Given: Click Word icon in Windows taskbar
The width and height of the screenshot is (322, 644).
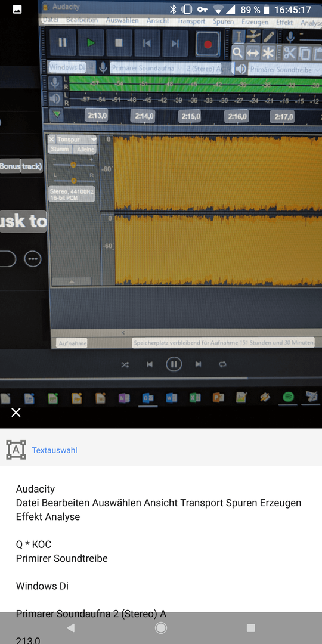Looking at the screenshot, I should point(171,398).
